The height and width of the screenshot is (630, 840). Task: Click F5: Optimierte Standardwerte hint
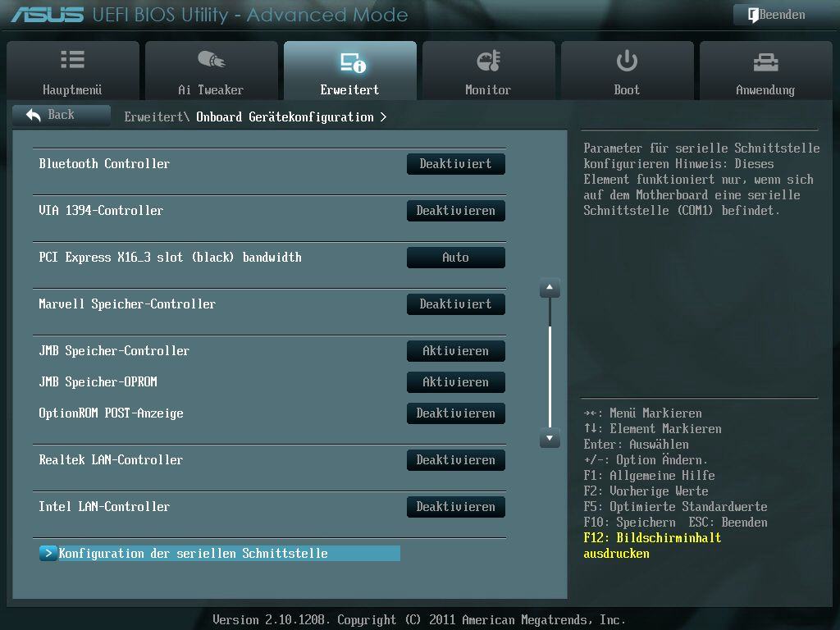pyautogui.click(x=676, y=507)
